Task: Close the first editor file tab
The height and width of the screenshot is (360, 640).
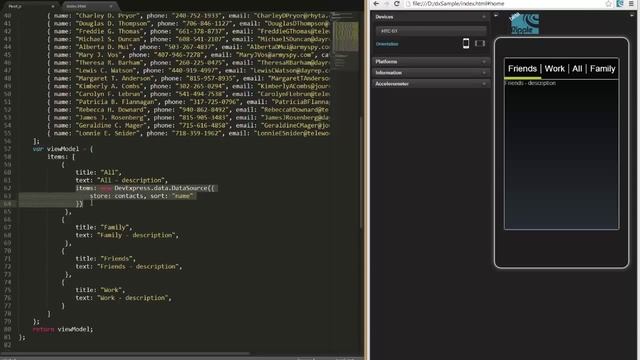Action: click(53, 6)
